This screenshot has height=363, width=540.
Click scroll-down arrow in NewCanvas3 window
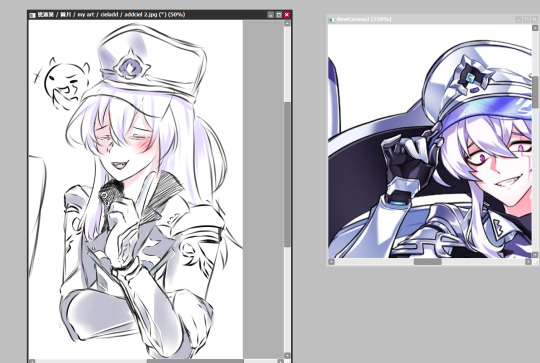click(x=535, y=255)
